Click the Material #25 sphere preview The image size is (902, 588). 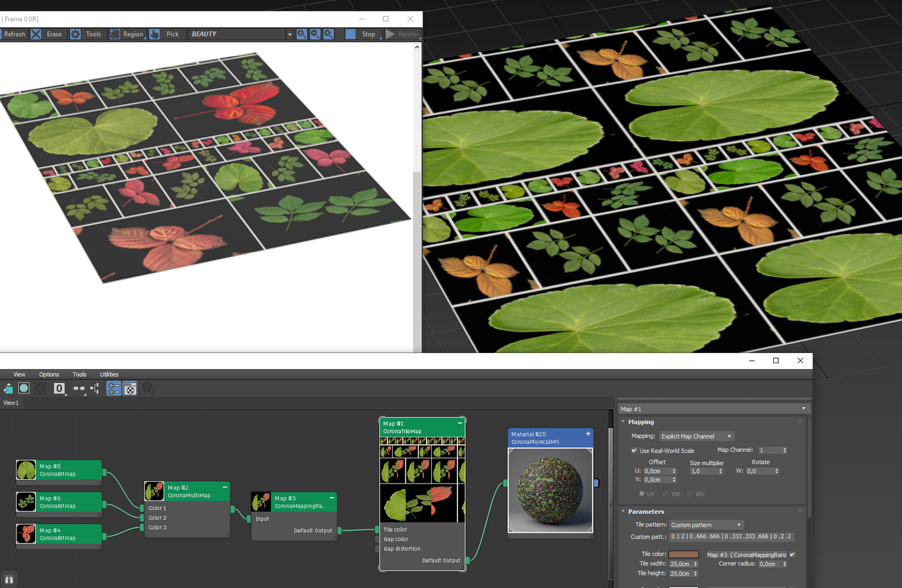550,490
